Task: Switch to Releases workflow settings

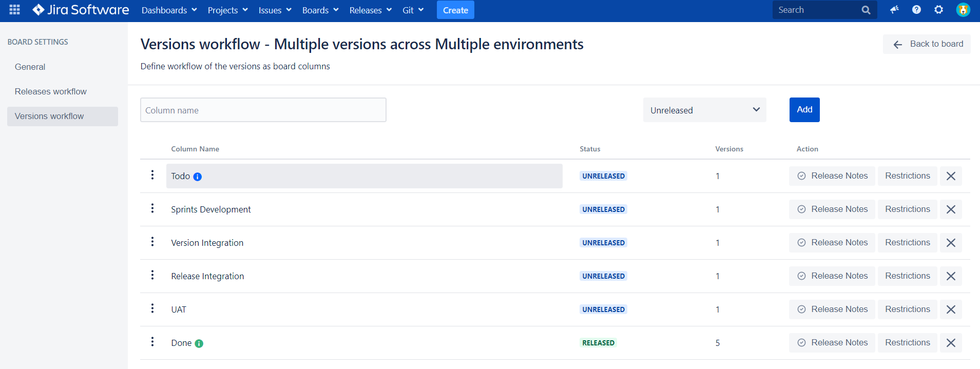Action: [x=50, y=91]
